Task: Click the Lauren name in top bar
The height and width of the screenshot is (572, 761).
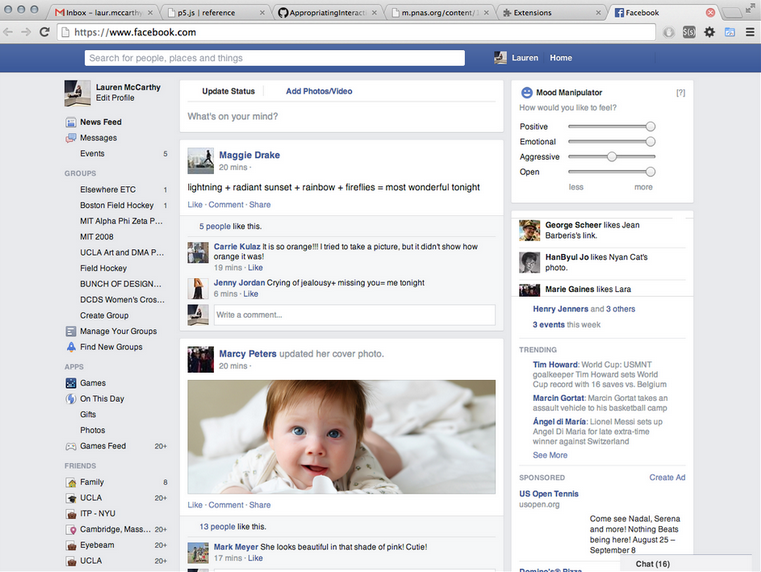Action: pos(525,58)
